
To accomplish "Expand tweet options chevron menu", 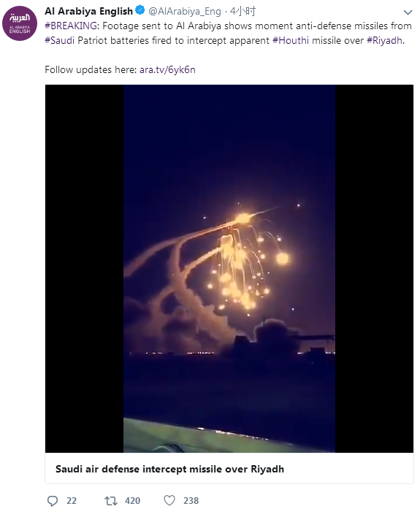I will (408, 12).
